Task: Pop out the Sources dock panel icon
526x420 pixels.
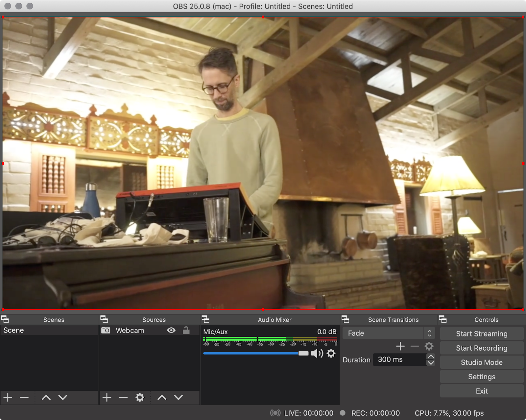Action: (104, 319)
